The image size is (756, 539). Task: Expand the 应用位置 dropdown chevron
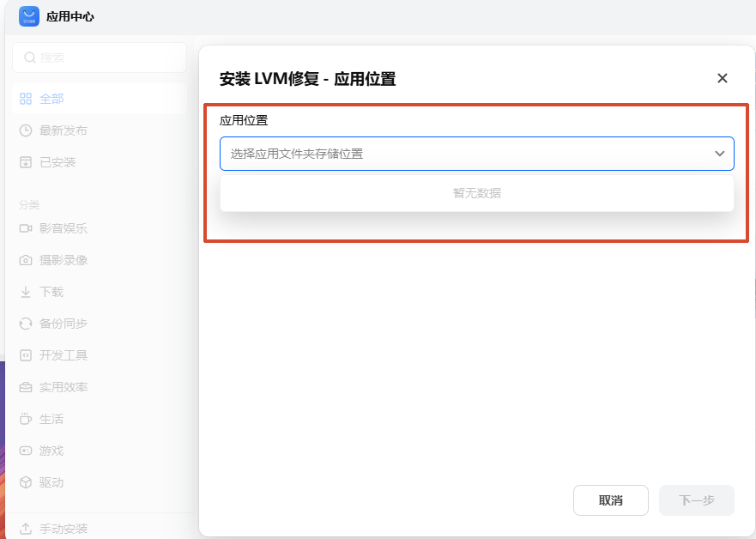[x=719, y=154]
